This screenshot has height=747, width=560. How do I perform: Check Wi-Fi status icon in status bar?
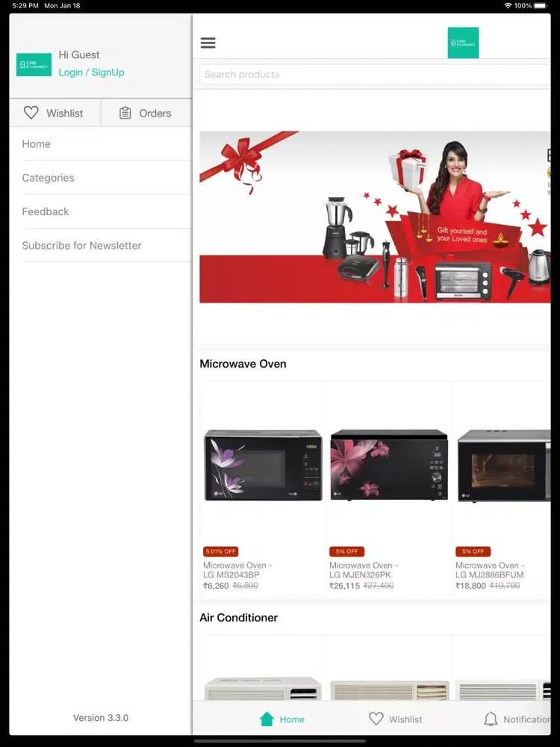coord(508,6)
